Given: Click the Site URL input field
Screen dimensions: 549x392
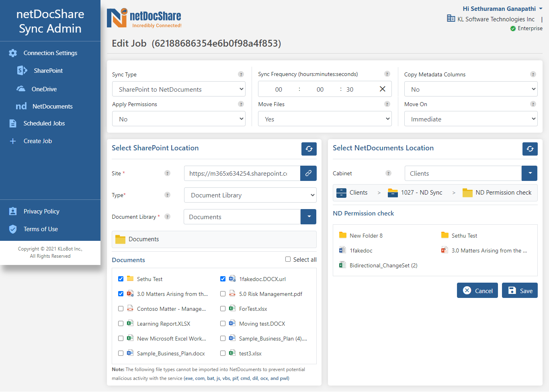Looking at the screenshot, I should point(242,173).
